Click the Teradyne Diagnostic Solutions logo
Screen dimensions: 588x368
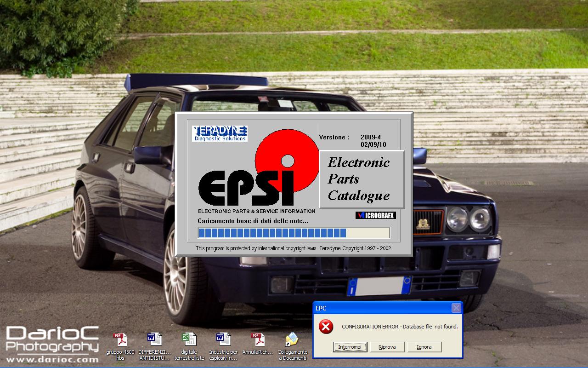[220, 133]
